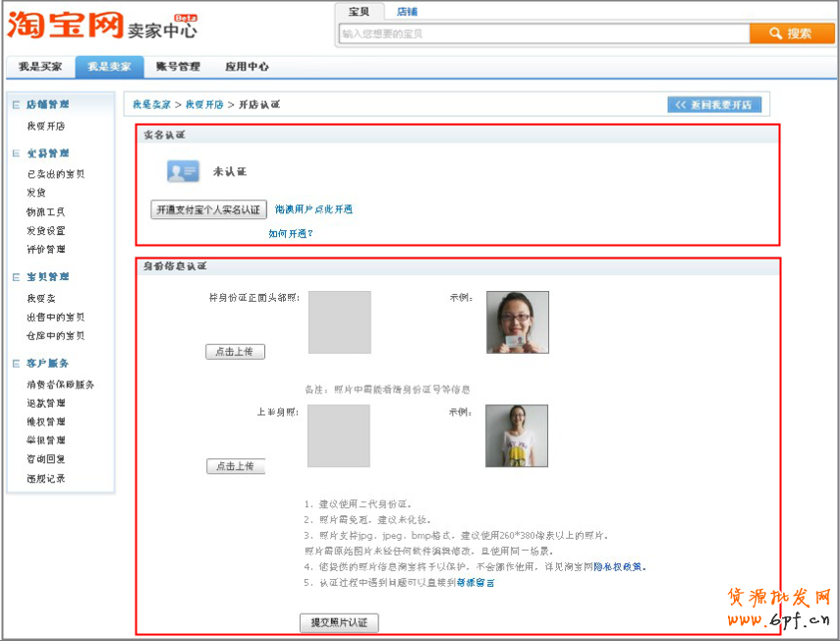Open the 账号管理 navigation tab

point(178,67)
